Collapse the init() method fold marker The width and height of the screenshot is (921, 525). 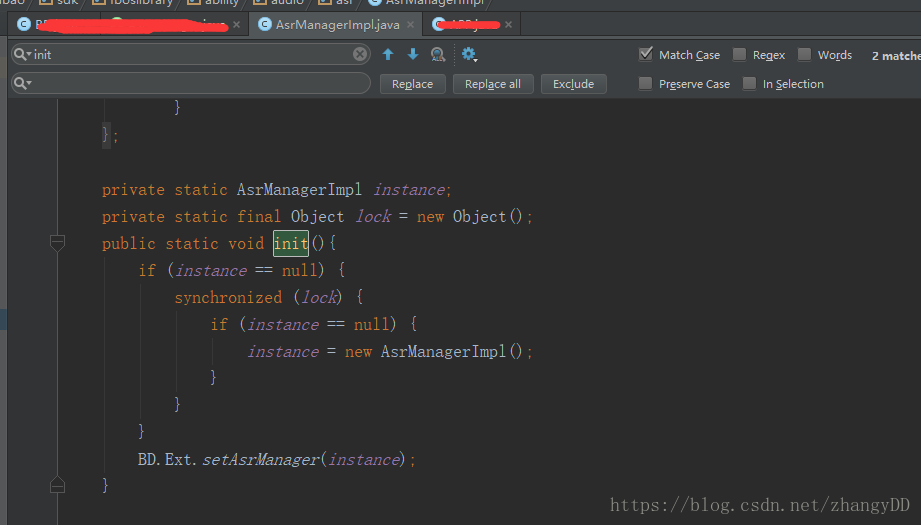coord(57,243)
